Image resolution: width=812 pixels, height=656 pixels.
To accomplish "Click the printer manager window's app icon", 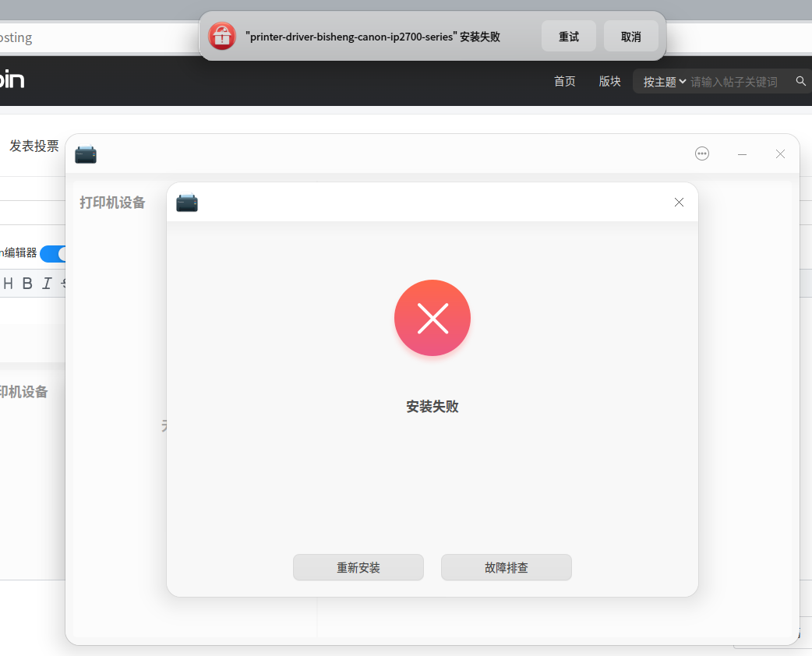I will point(86,153).
